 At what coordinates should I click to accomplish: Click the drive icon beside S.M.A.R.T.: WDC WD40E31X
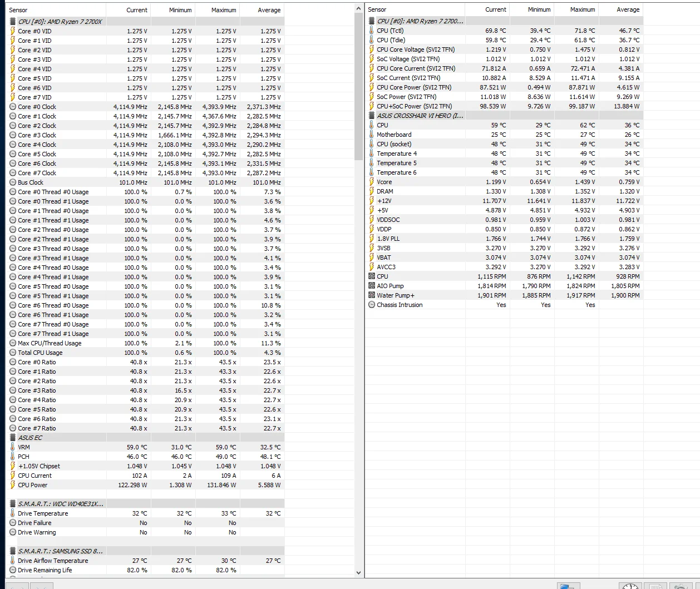click(x=13, y=504)
